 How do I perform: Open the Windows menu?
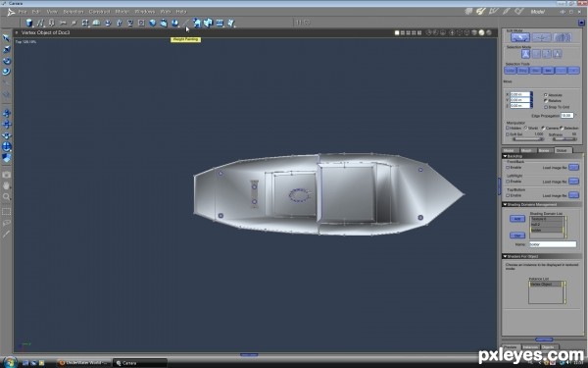(x=145, y=12)
